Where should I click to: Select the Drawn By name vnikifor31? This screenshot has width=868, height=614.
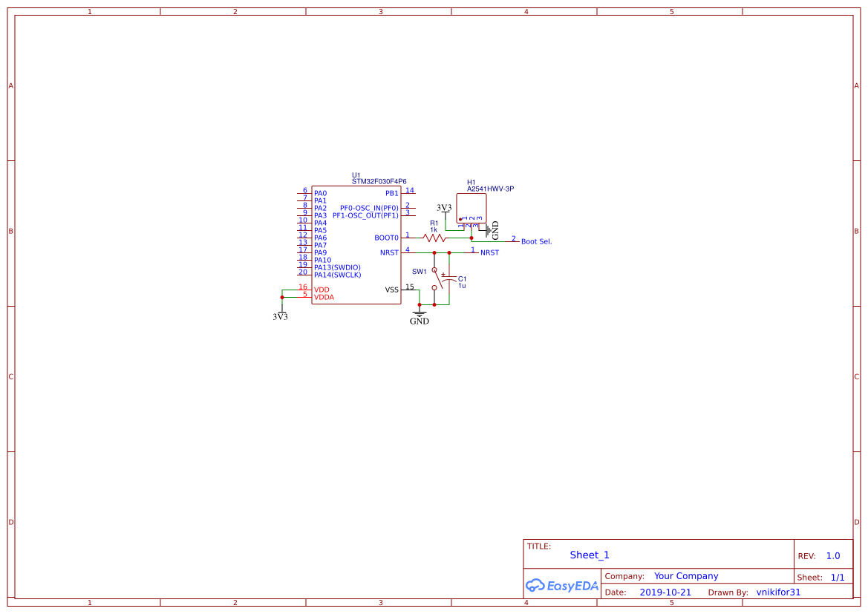click(778, 592)
